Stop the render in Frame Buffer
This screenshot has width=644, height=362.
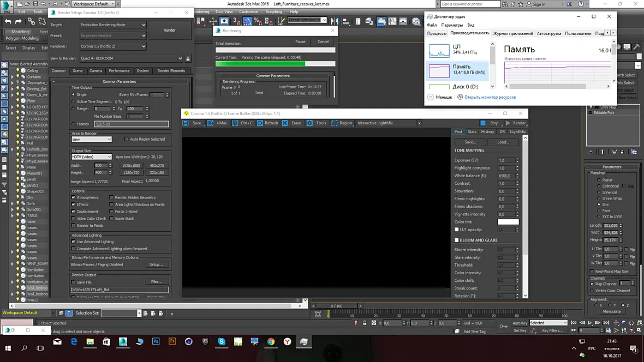tap(490, 123)
